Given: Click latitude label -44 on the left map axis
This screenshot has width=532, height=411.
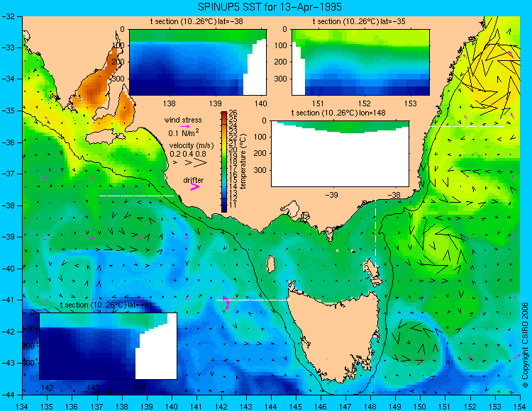Looking at the screenshot, I should (8, 395).
